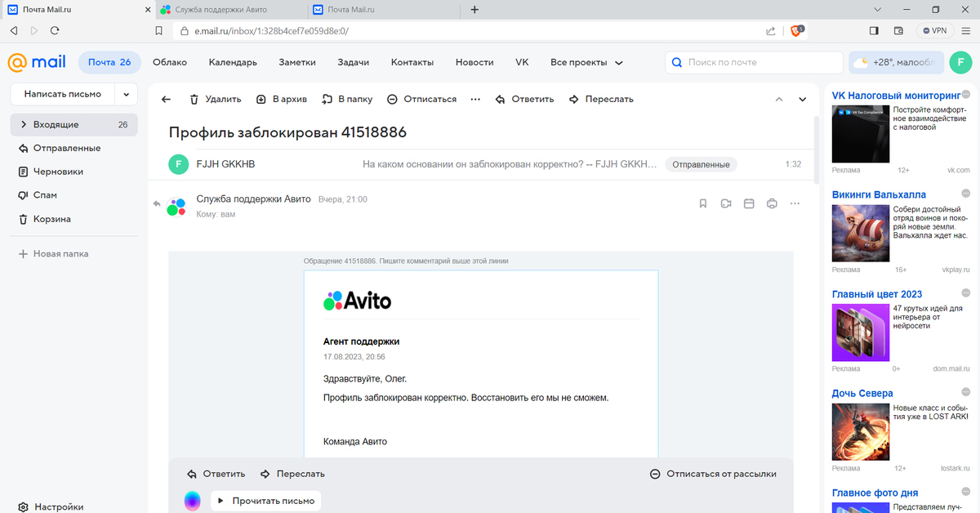Click the Brave Shields icon in the address bar
980x513 pixels.
point(796,30)
